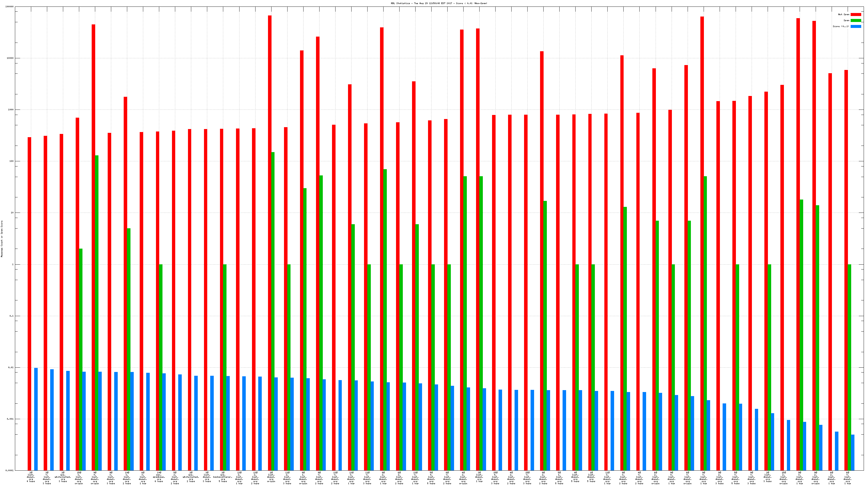Click the ips.whitelisted.org 3 hops axis label
The height and width of the screenshot is (488, 868).
pos(63,477)
